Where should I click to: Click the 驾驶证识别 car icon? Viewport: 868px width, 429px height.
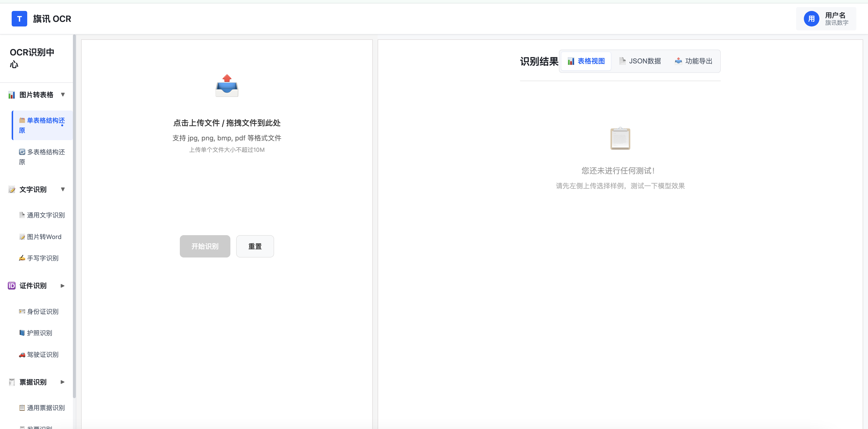[x=22, y=355]
